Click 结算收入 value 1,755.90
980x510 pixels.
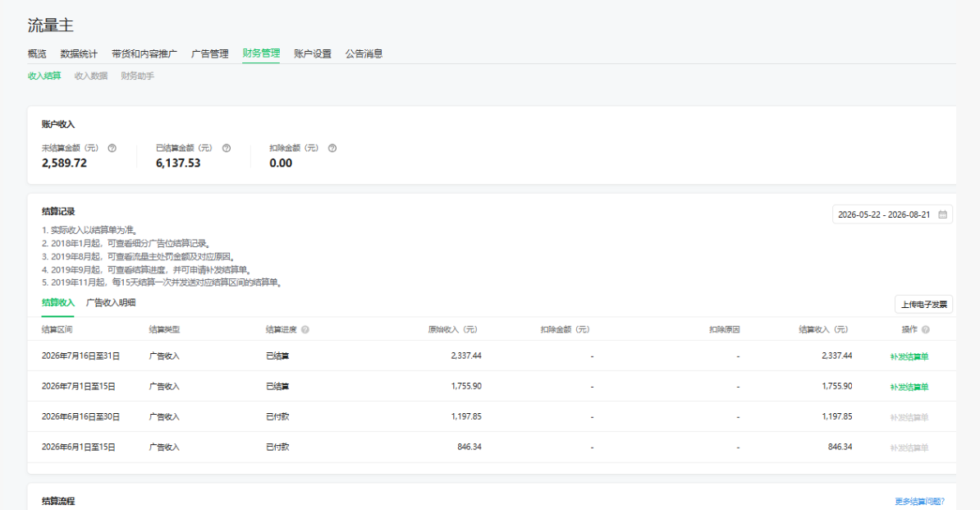click(x=837, y=386)
